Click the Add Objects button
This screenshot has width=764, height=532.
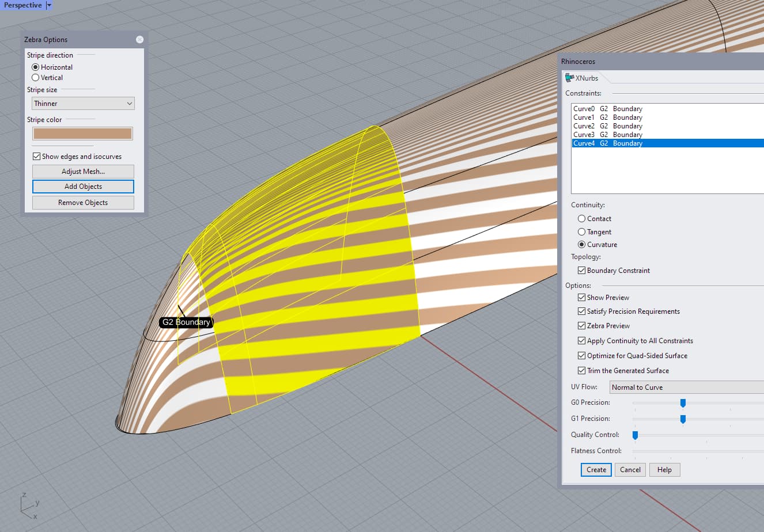[x=83, y=187]
